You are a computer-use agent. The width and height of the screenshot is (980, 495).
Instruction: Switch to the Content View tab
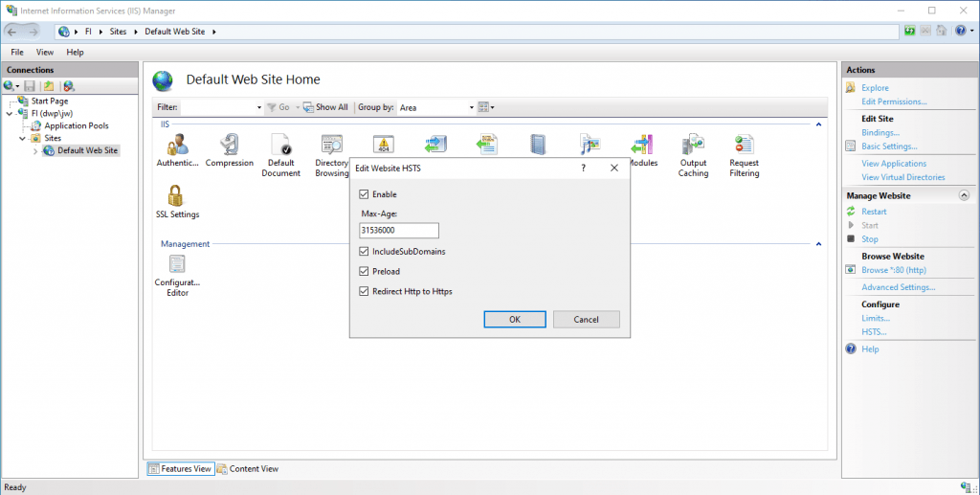tap(248, 468)
